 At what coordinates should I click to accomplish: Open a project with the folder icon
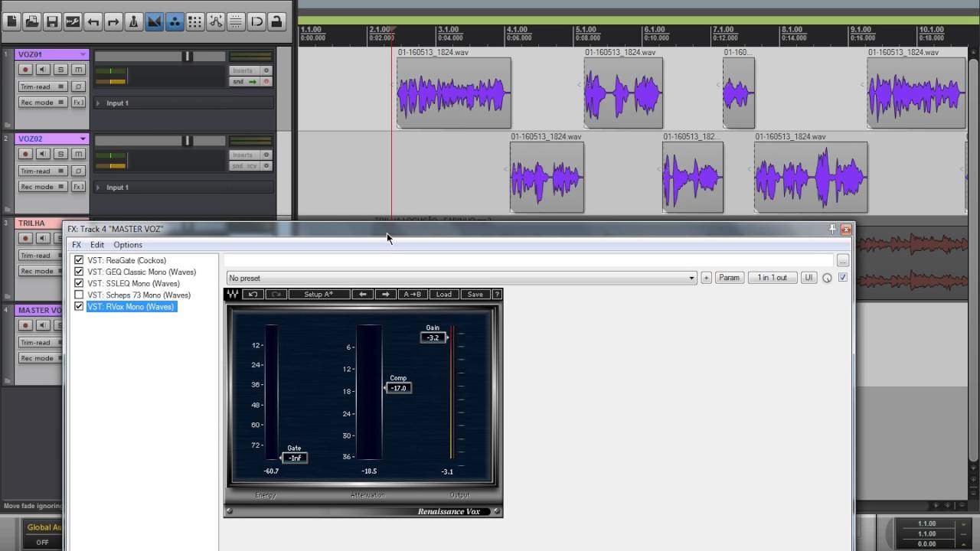click(31, 21)
